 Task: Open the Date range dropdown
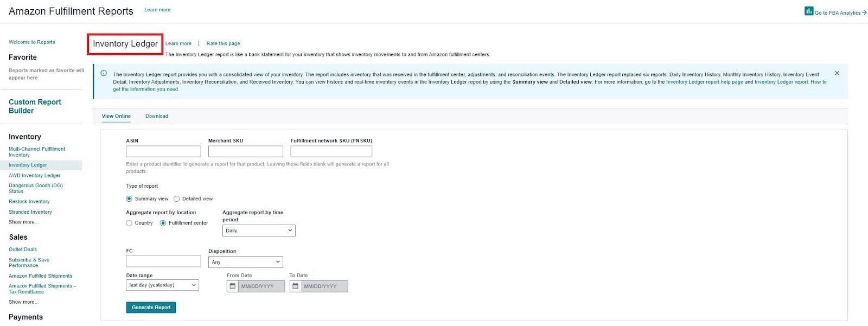(x=163, y=285)
